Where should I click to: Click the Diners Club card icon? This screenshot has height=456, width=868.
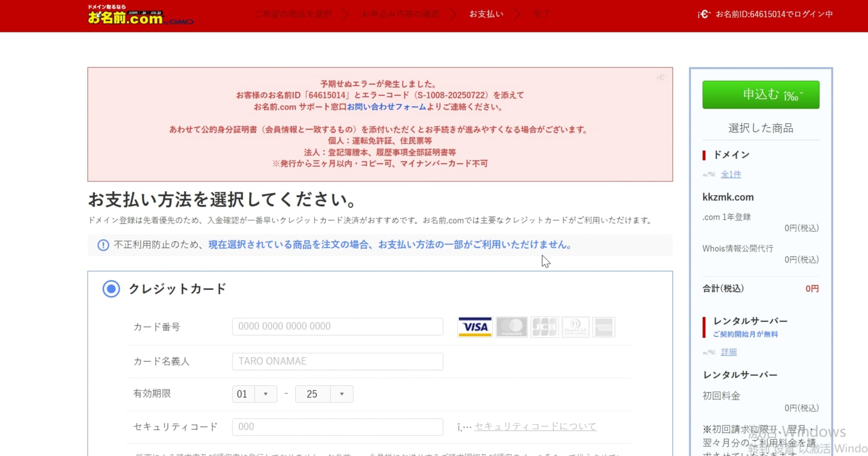click(x=575, y=327)
